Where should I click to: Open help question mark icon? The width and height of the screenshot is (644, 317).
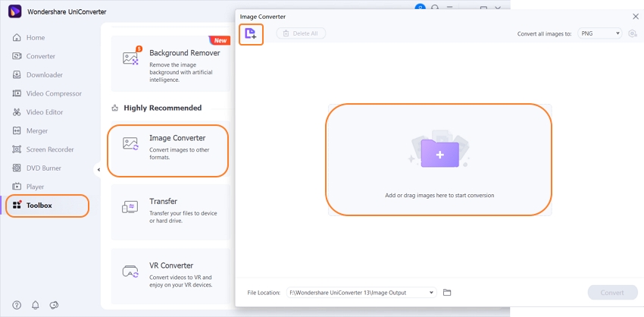[x=17, y=305]
